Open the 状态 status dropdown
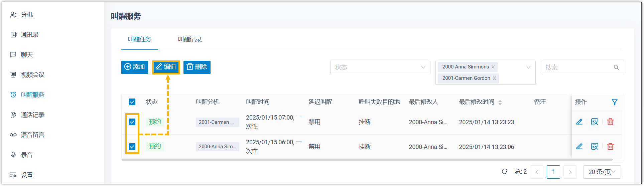 (380, 67)
